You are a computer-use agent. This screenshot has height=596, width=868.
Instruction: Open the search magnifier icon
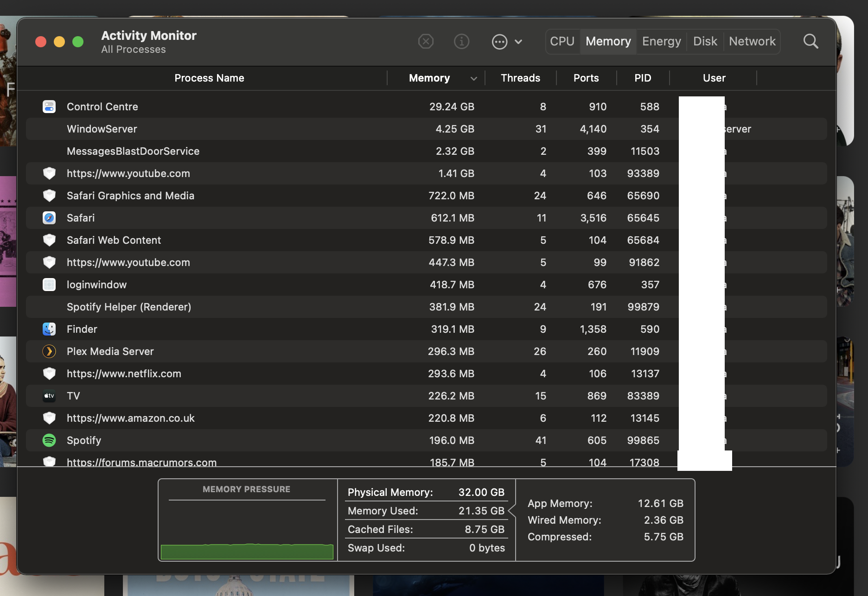[x=811, y=41]
